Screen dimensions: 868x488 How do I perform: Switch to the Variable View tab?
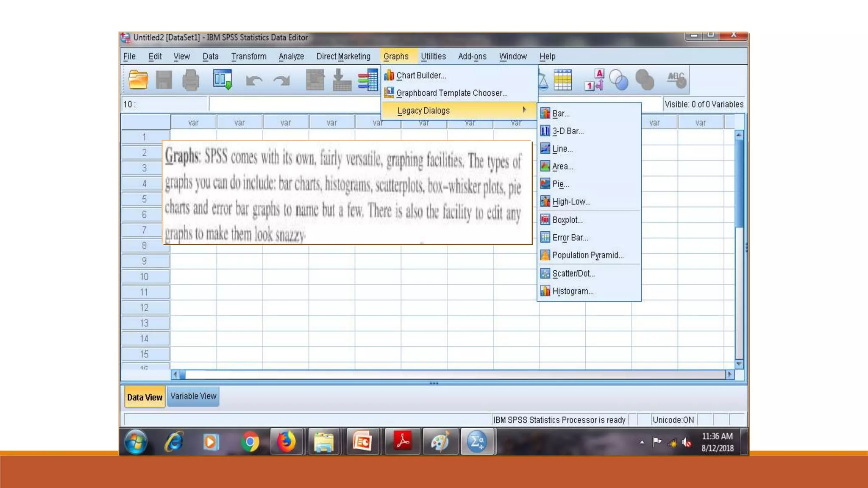click(193, 396)
